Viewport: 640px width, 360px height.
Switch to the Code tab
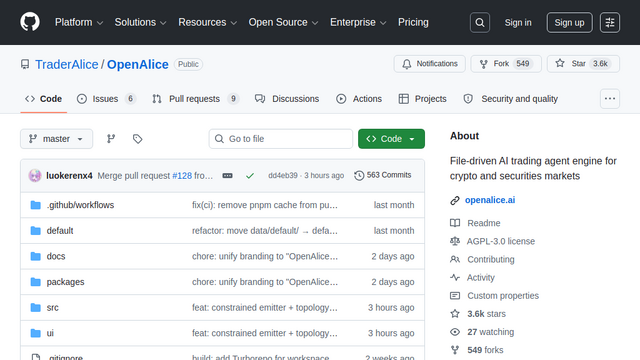point(44,99)
